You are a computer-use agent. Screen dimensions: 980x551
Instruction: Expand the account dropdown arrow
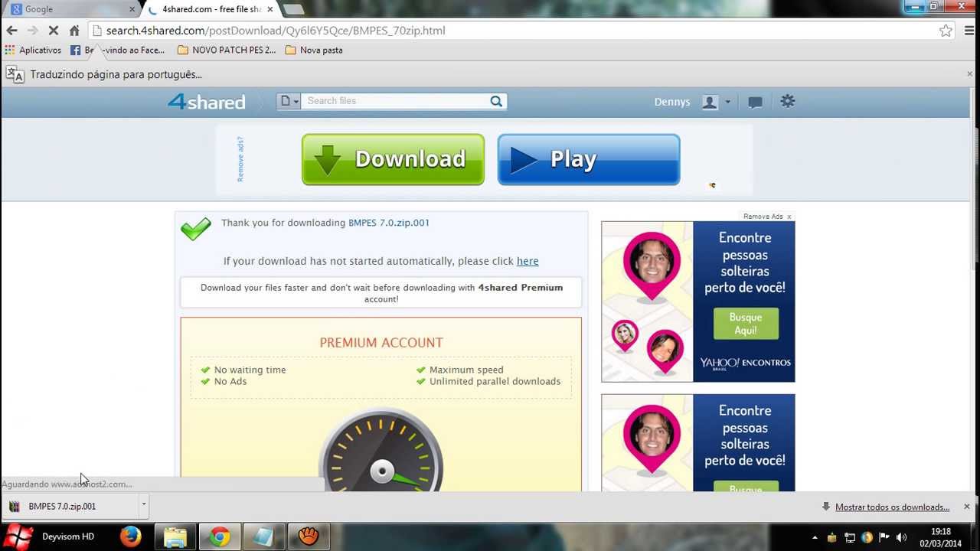(727, 102)
